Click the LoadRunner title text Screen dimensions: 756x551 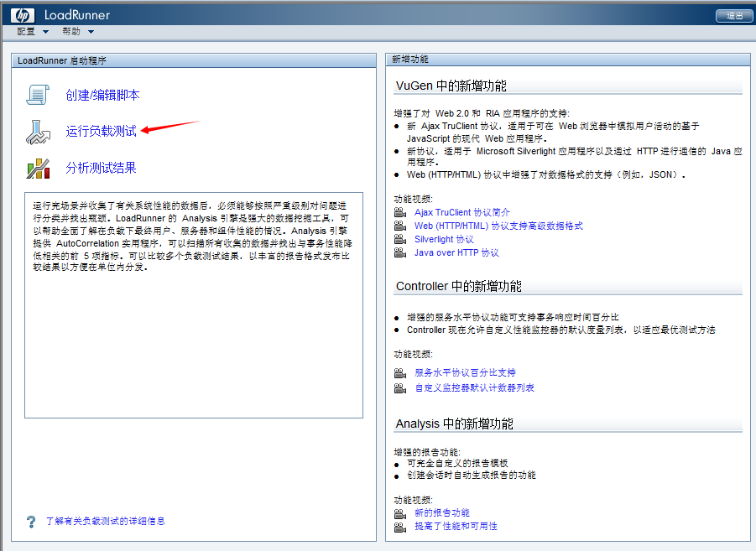[77, 15]
